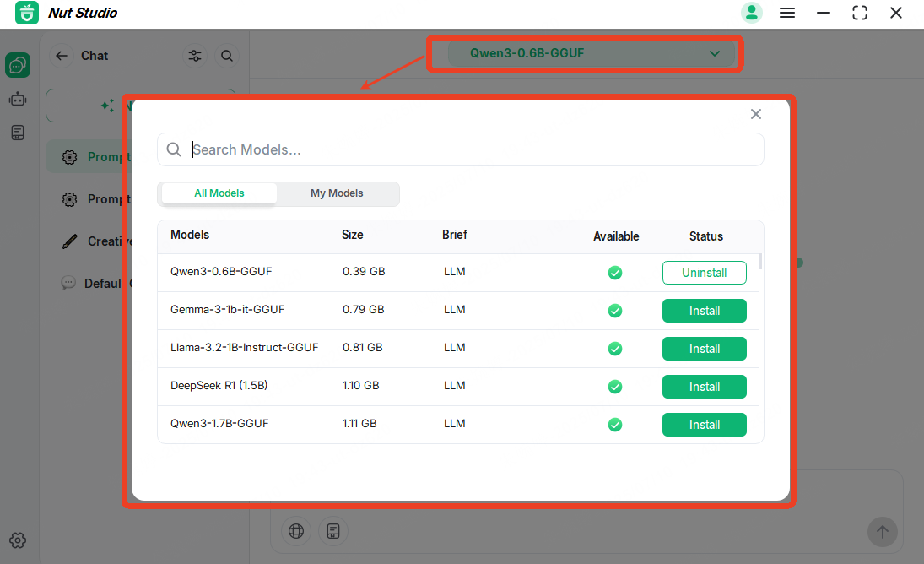The width and height of the screenshot is (924, 564).
Task: Click the Models column header
Action: click(190, 235)
